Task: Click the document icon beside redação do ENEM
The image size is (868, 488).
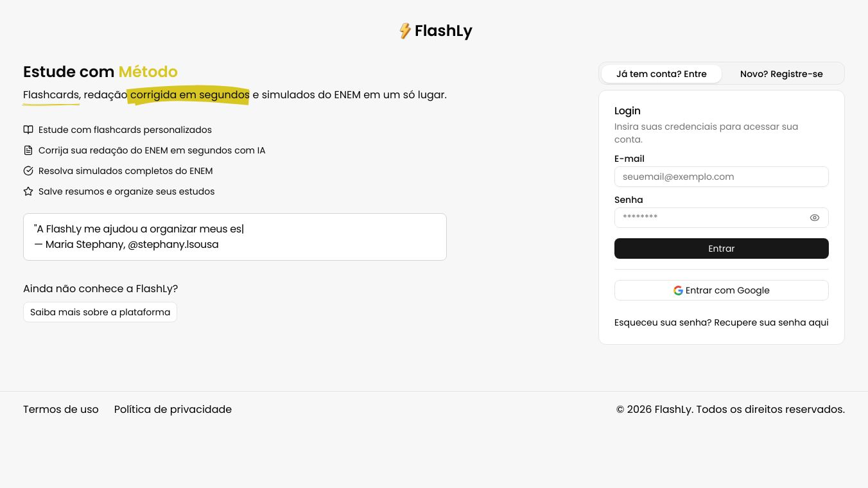Action: click(x=28, y=150)
